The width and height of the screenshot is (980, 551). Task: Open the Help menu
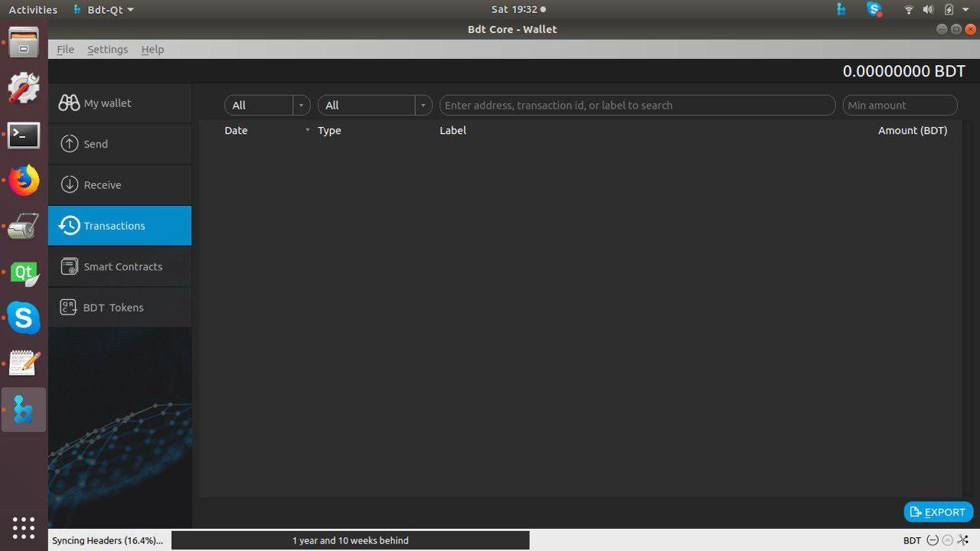(x=152, y=49)
